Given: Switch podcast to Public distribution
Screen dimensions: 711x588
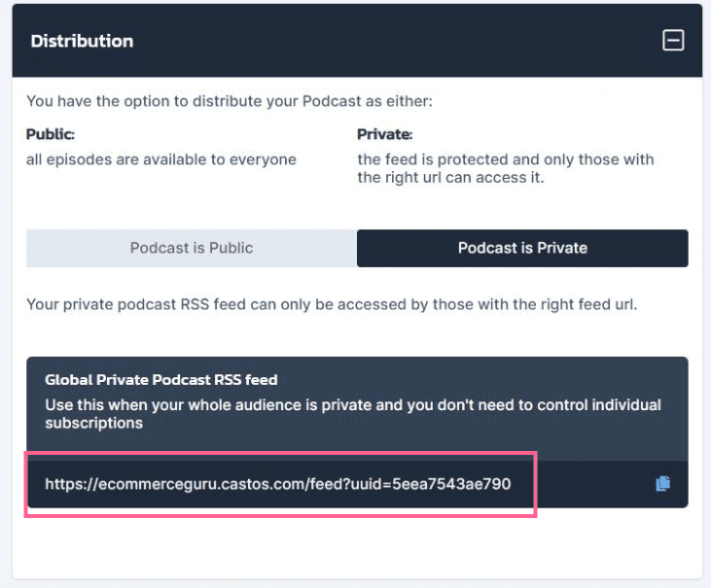Looking at the screenshot, I should pyautogui.click(x=192, y=248).
